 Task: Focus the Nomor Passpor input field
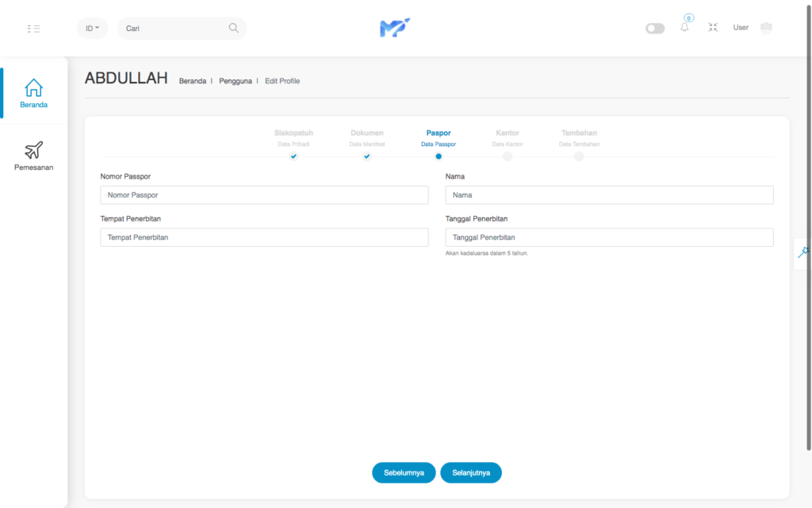click(x=264, y=194)
